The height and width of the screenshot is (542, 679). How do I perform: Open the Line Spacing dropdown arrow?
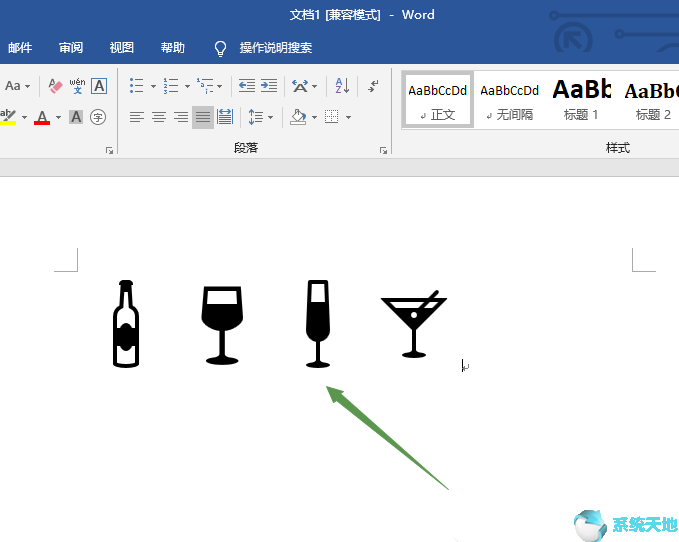click(x=271, y=117)
